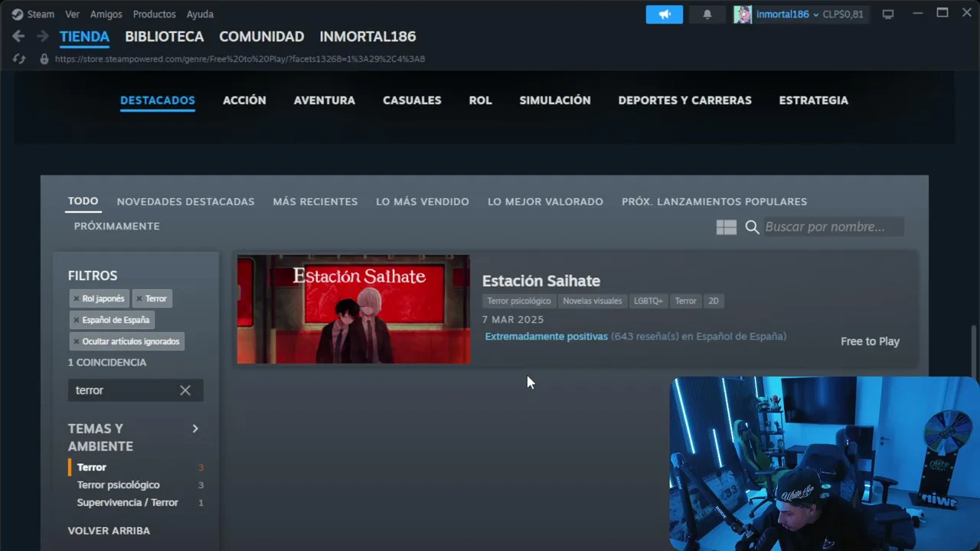Image resolution: width=980 pixels, height=551 pixels.
Task: Launch Big Picture mode with the monitor icon
Action: coord(888,15)
